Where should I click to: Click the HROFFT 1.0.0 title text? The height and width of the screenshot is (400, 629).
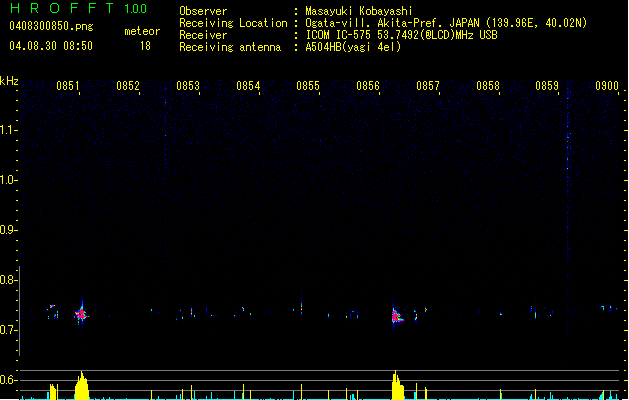(x=79, y=8)
